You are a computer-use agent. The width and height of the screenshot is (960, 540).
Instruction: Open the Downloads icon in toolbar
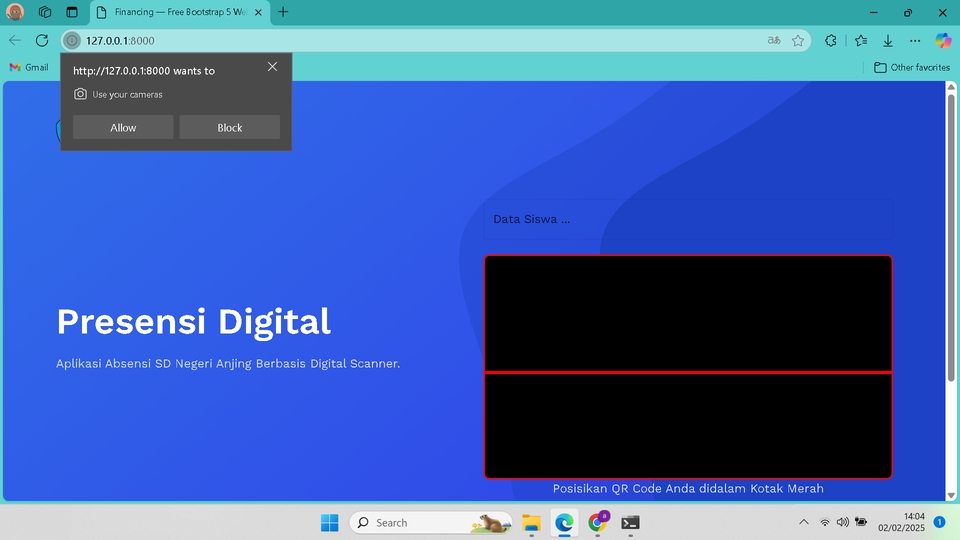pos(888,40)
